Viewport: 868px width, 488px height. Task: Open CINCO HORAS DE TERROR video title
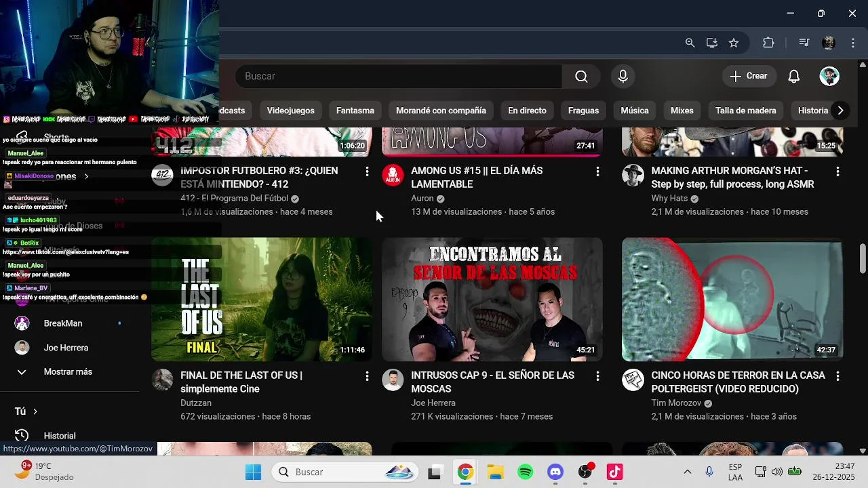(x=738, y=382)
